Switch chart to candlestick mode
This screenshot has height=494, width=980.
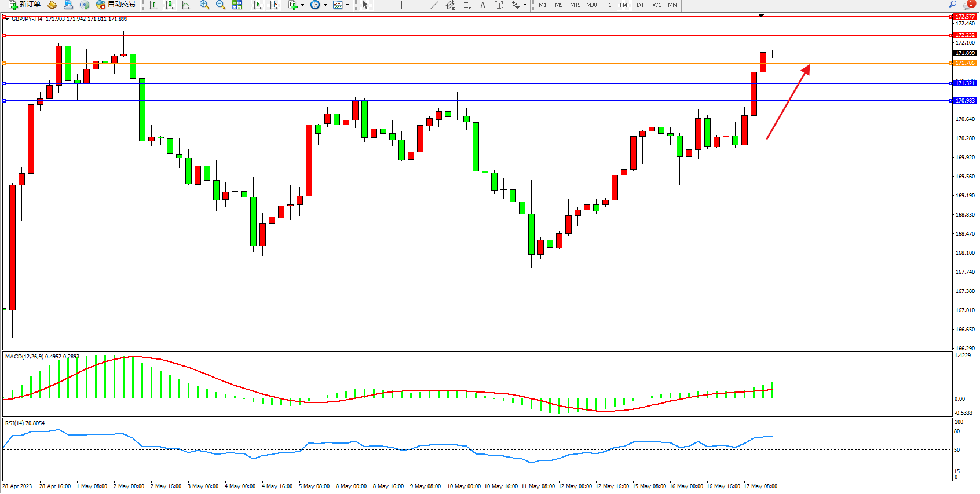[x=169, y=5]
